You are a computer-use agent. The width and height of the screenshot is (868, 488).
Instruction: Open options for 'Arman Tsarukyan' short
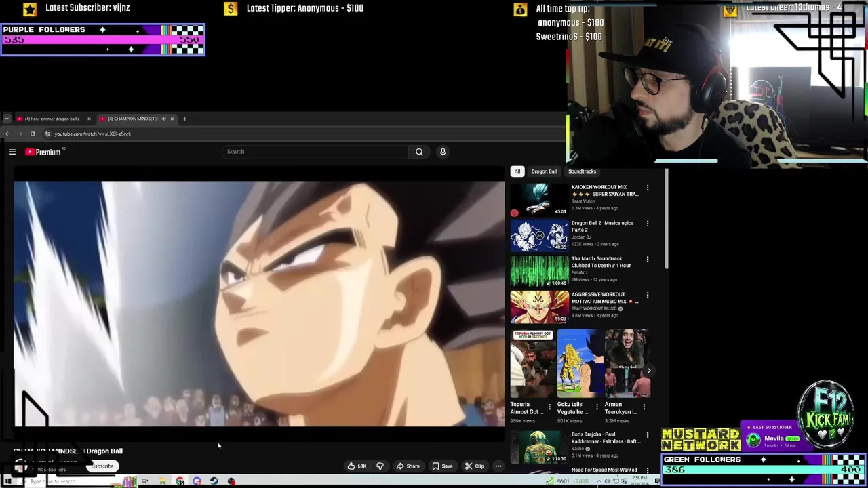(x=644, y=407)
